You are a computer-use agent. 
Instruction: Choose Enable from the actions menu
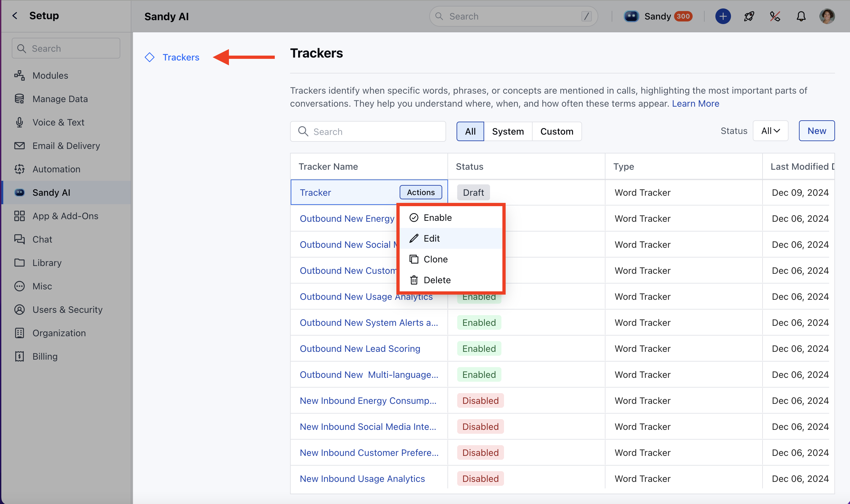coord(437,217)
